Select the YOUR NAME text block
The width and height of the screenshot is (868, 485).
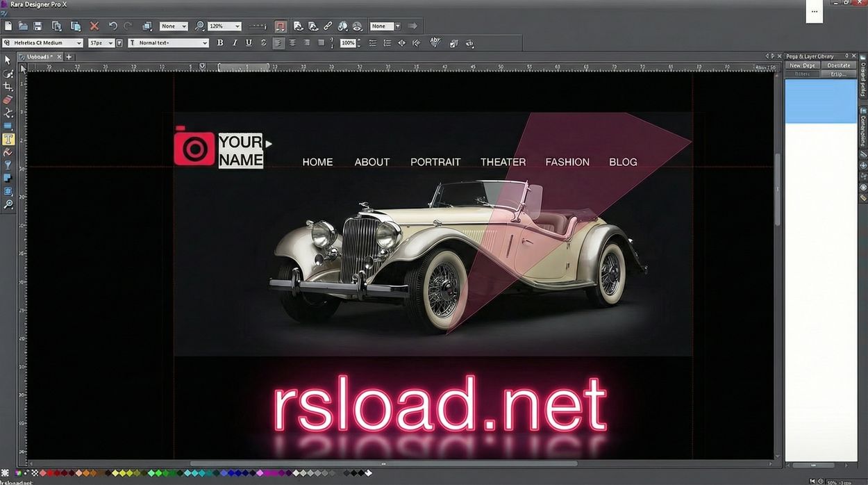(x=240, y=151)
